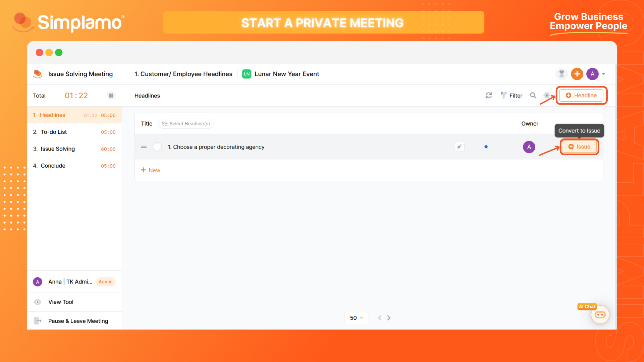
Task: Grab the drag handle of headline row
Action: pos(144,147)
